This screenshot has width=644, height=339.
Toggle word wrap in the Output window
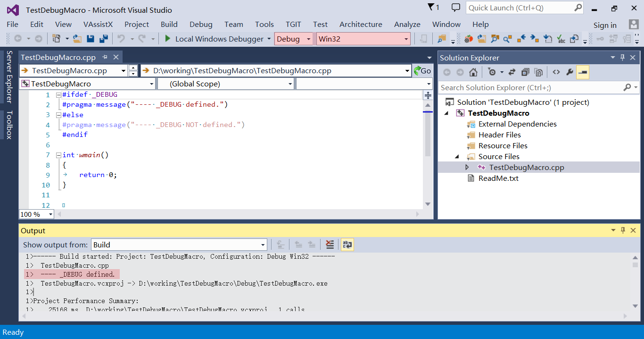(x=347, y=245)
